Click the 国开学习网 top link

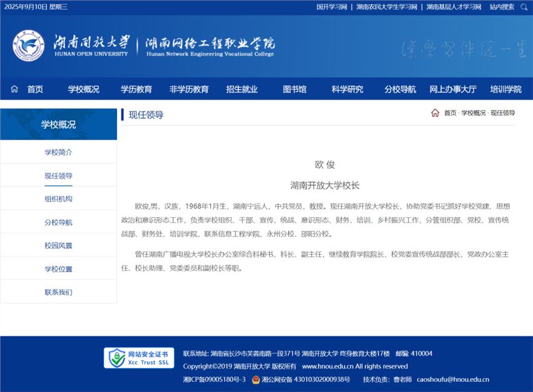coord(331,7)
